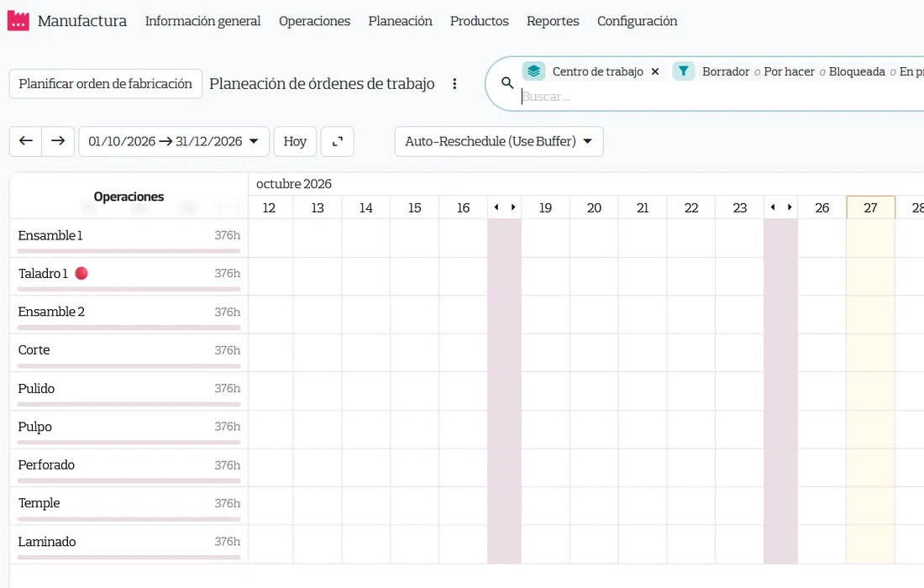
Task: Open the Planeación menu
Action: pos(400,21)
